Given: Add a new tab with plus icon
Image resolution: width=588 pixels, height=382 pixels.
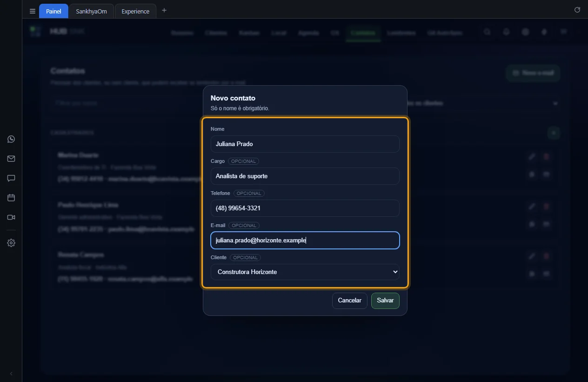Looking at the screenshot, I should (164, 10).
